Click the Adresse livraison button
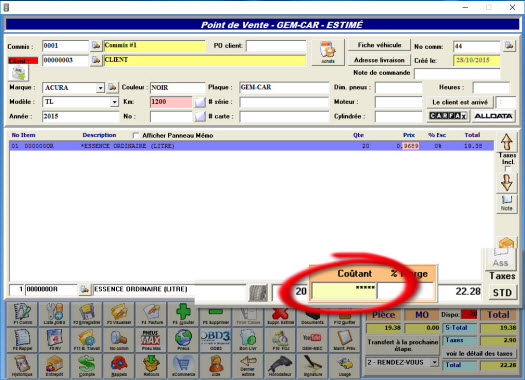Screen dimensions: 525x380 379,60
